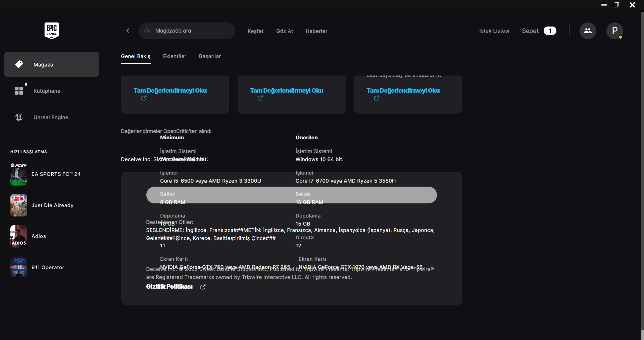Open the friends list icon
Image resolution: width=644 pixels, height=340 pixels.
point(588,31)
